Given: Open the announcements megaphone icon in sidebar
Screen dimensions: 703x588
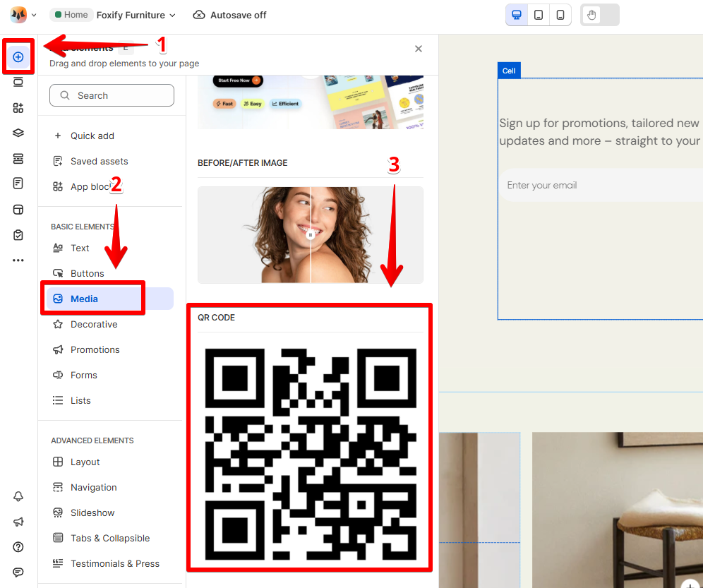Looking at the screenshot, I should 18,522.
